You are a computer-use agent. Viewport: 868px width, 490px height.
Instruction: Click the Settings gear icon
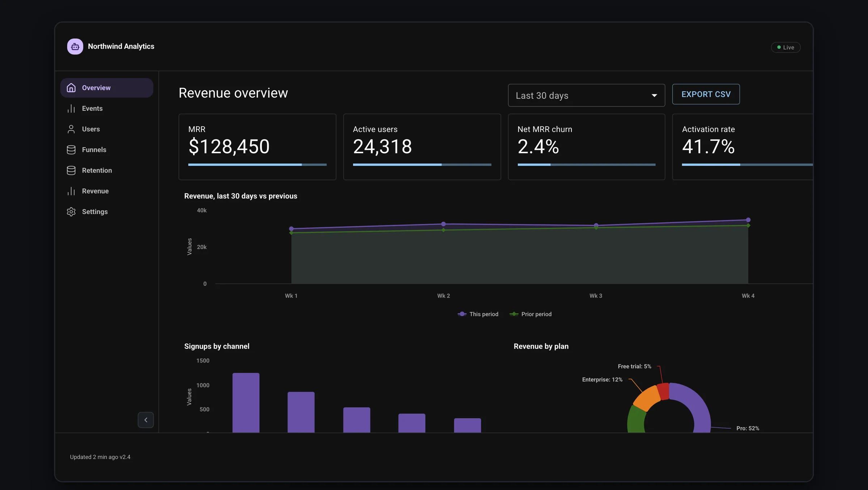(x=71, y=211)
